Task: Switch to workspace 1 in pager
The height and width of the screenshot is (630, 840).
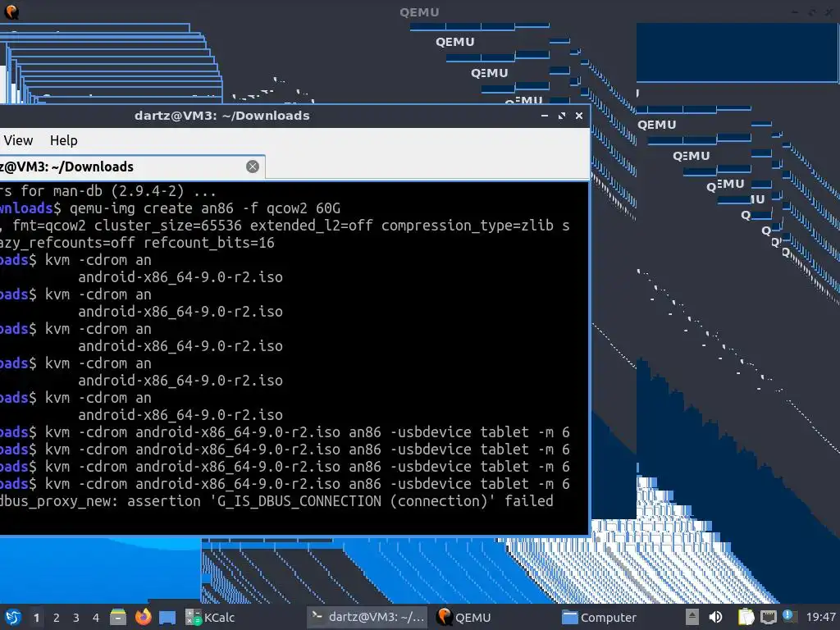Action: click(x=36, y=618)
